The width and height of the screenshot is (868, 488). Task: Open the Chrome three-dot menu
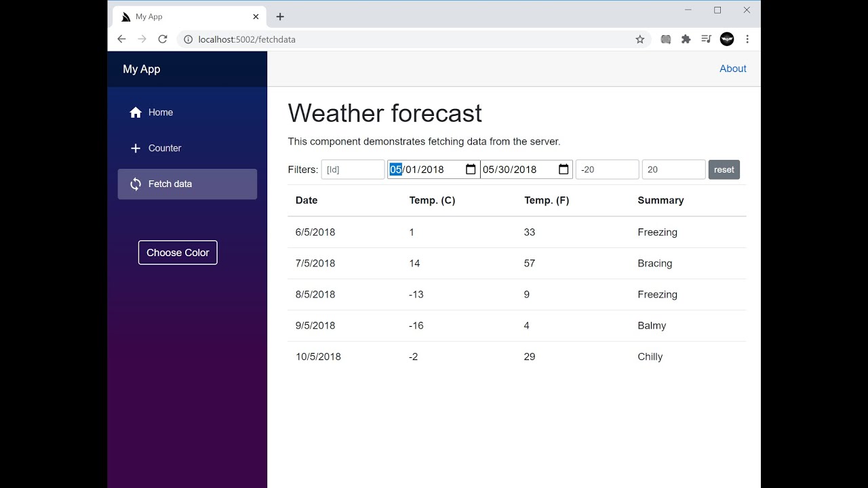pos(747,39)
